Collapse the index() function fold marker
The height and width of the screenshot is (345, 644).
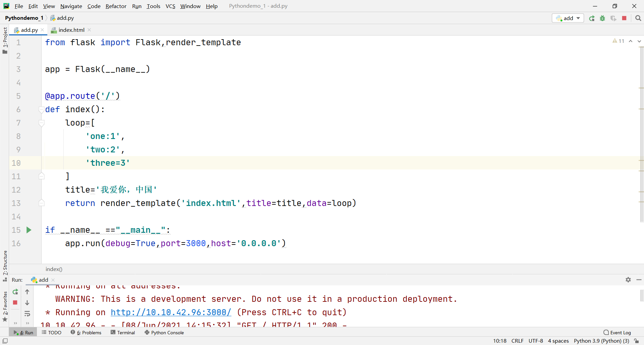41,110
